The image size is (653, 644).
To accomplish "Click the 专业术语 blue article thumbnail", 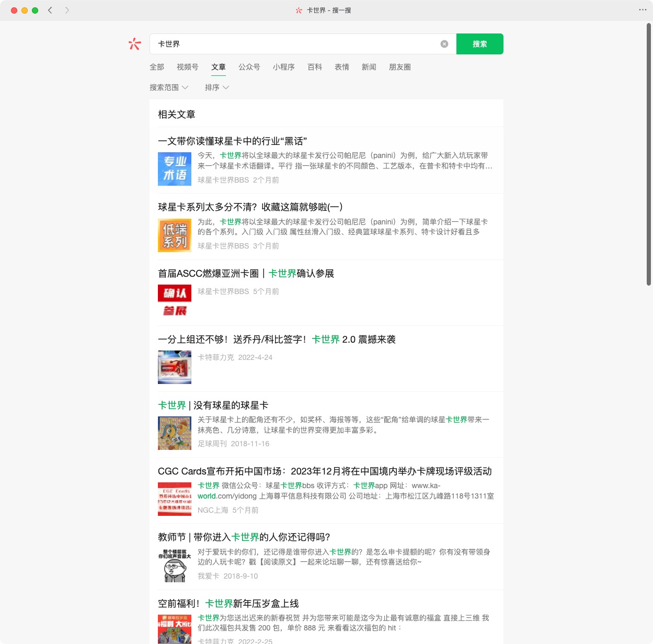I will point(175,169).
